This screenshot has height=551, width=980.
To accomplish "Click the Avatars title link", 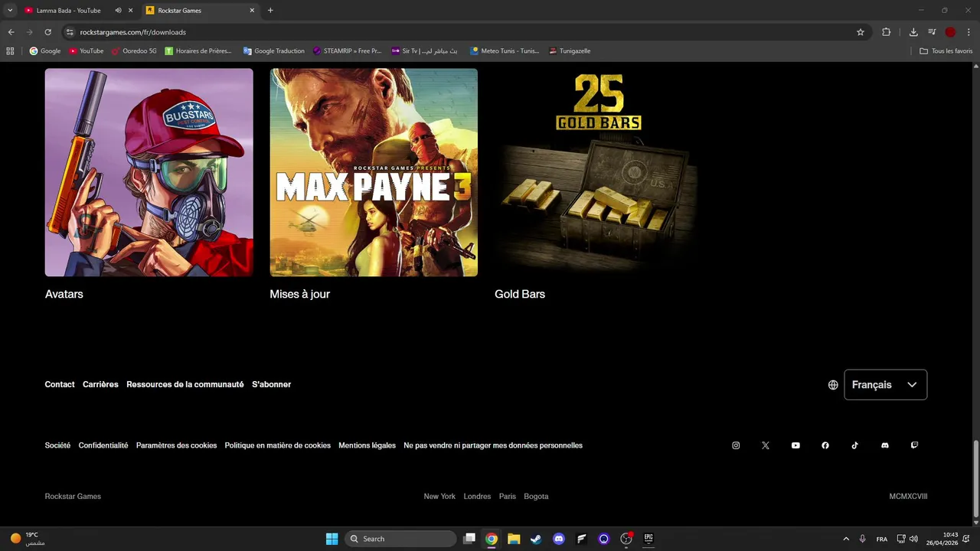I will [64, 295].
